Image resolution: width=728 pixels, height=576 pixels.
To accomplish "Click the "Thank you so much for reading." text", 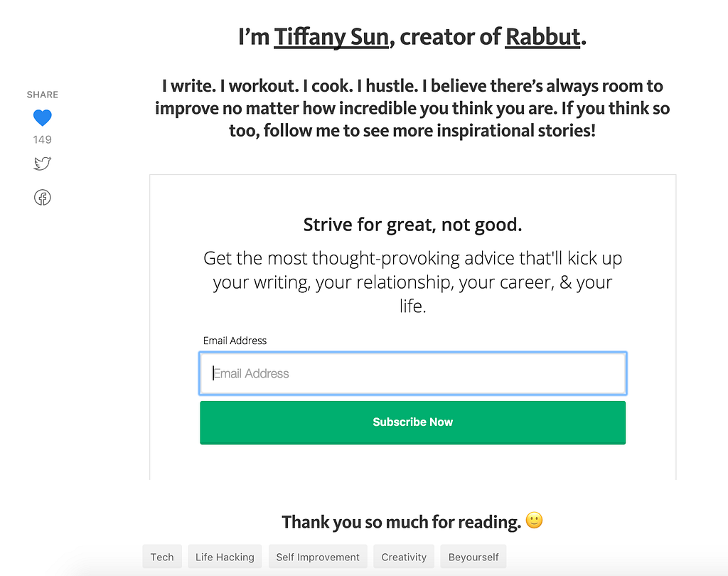I will (402, 522).
